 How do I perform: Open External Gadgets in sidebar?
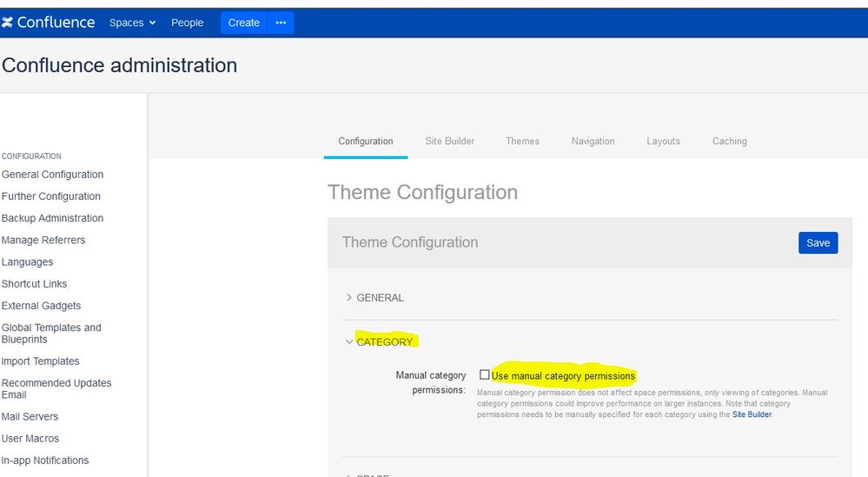pos(41,306)
